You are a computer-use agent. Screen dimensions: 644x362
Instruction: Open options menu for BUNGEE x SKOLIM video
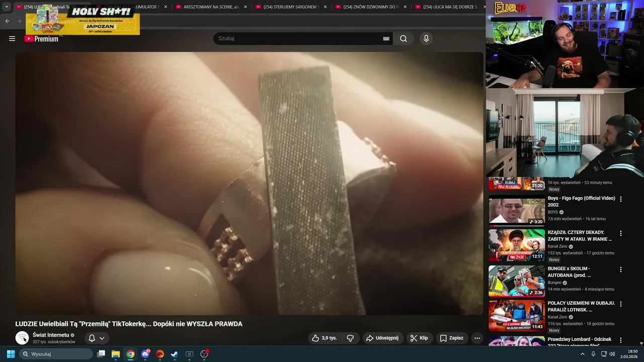621,269
